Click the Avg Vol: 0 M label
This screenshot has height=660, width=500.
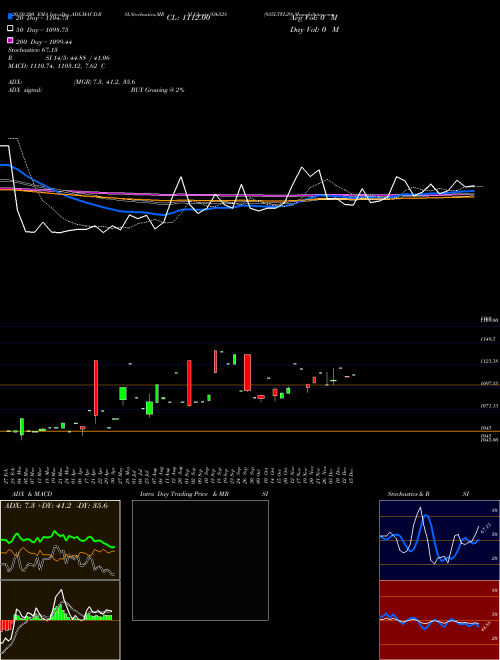click(314, 18)
